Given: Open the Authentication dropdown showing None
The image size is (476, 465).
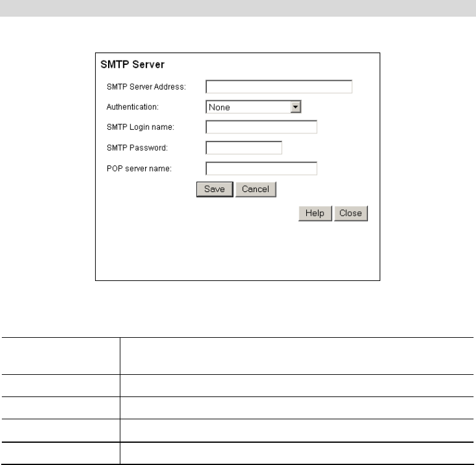Looking at the screenshot, I should click(253, 107).
